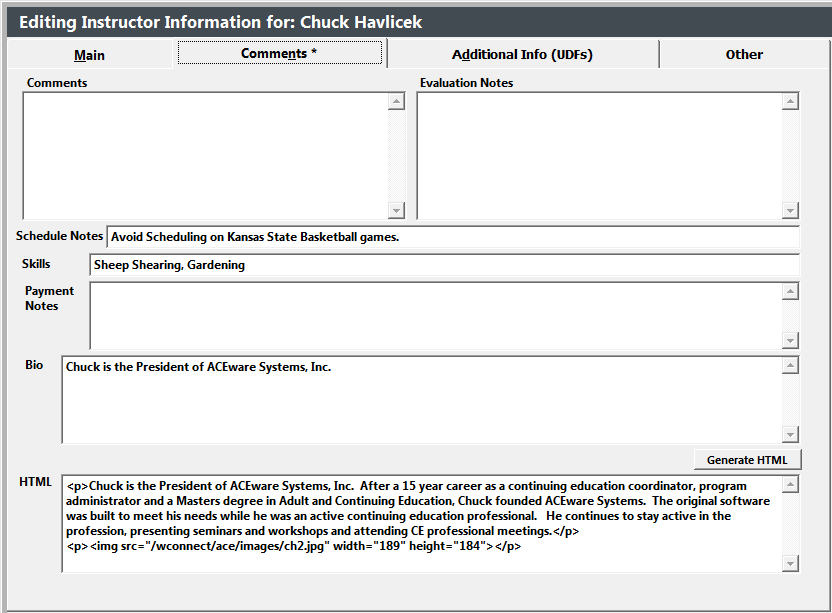832x613 pixels.
Task: Click HTML box scroll up arrow
Action: coord(790,484)
